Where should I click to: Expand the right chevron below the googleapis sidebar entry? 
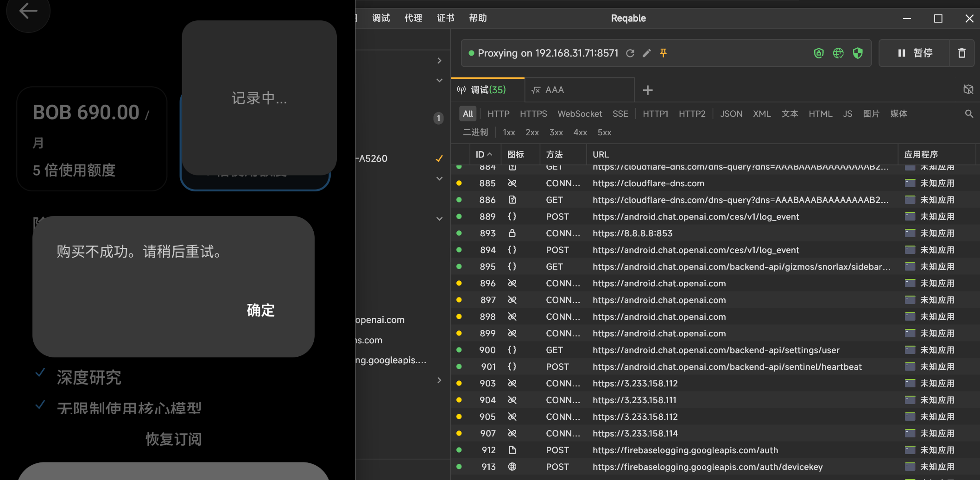pos(439,380)
